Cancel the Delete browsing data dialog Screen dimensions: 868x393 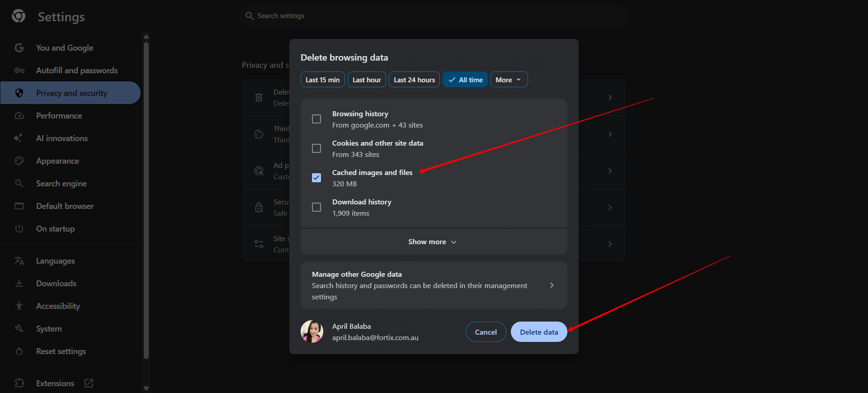(486, 332)
